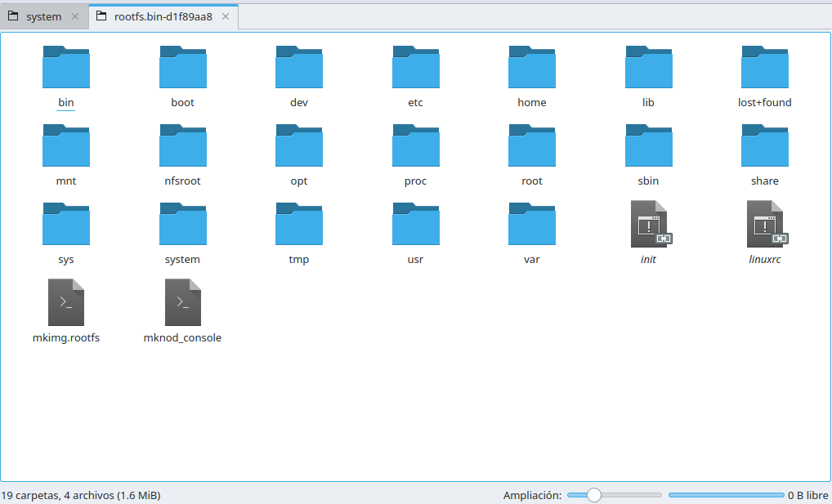Image resolution: width=832 pixels, height=504 pixels.
Task: Close the rootfs.bin-d1f89aa8 tab
Action: point(226,16)
